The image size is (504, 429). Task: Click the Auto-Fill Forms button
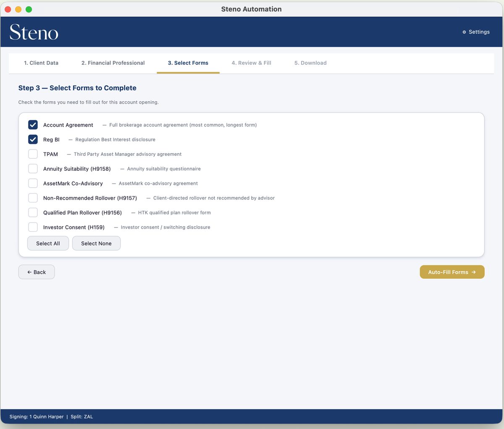[x=452, y=272]
